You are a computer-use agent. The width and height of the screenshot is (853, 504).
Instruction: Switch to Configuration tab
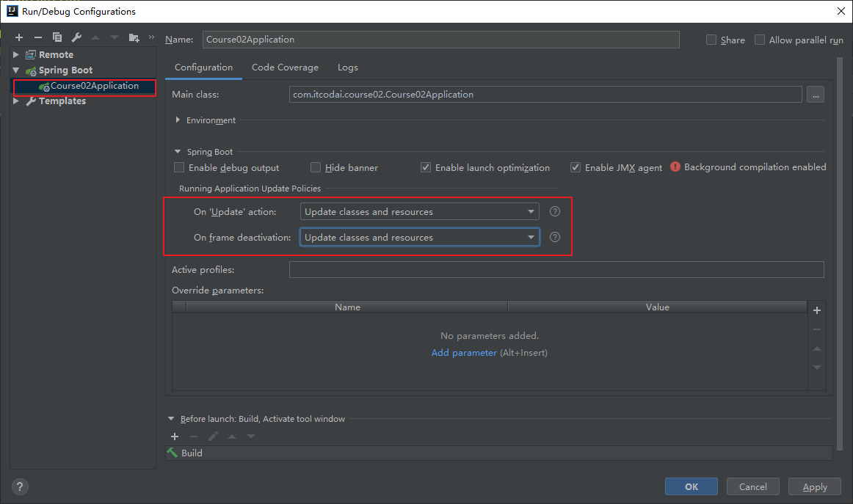[203, 67]
